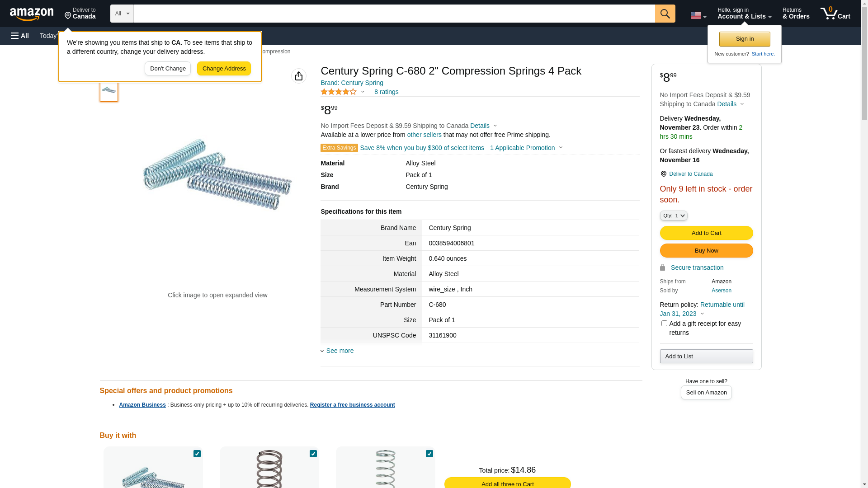Click the share icon on product image
This screenshot has height=488, width=868.
coord(298,76)
